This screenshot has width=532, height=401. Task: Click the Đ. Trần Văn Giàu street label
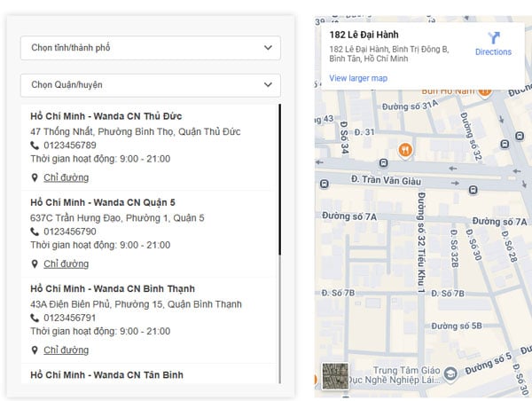(386, 180)
